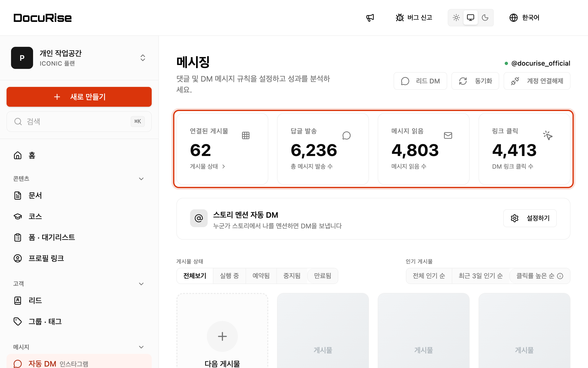Screen dimensions: 588x368
Task: Switch to light theme sun icon
Action: (x=456, y=18)
